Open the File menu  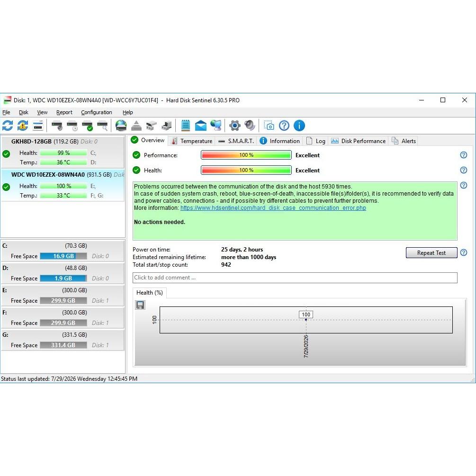point(6,112)
